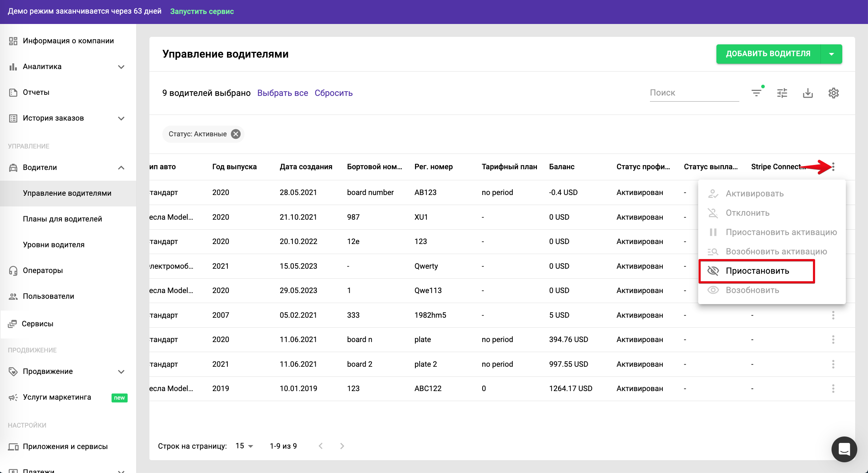Viewport: 868px width, 473px height.
Task: Click the Выбрать все link
Action: click(x=282, y=93)
